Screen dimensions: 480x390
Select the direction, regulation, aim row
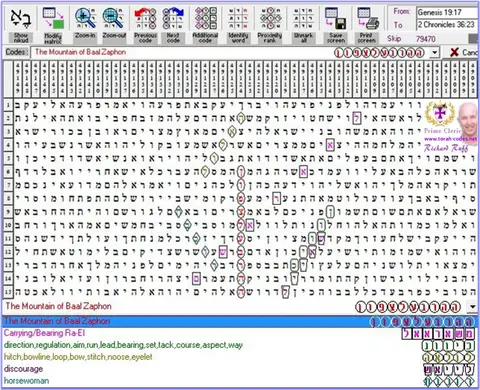pos(240,345)
